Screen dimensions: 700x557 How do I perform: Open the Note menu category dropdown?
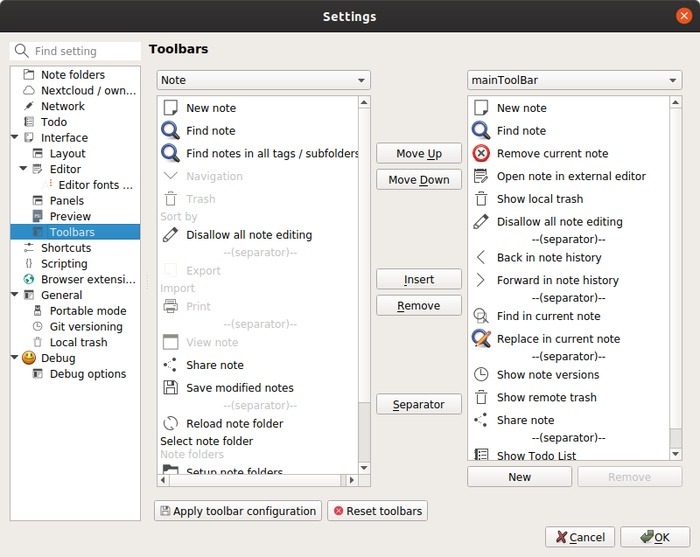click(263, 80)
